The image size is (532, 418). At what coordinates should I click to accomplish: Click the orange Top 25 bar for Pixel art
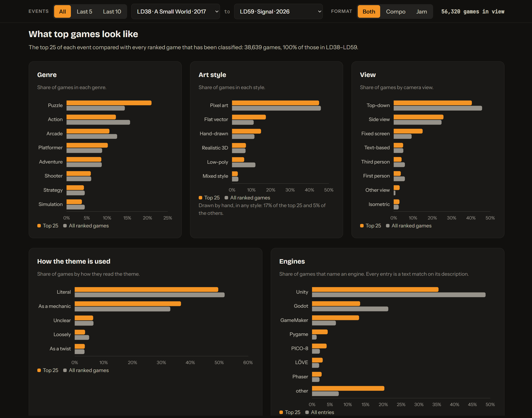point(275,103)
